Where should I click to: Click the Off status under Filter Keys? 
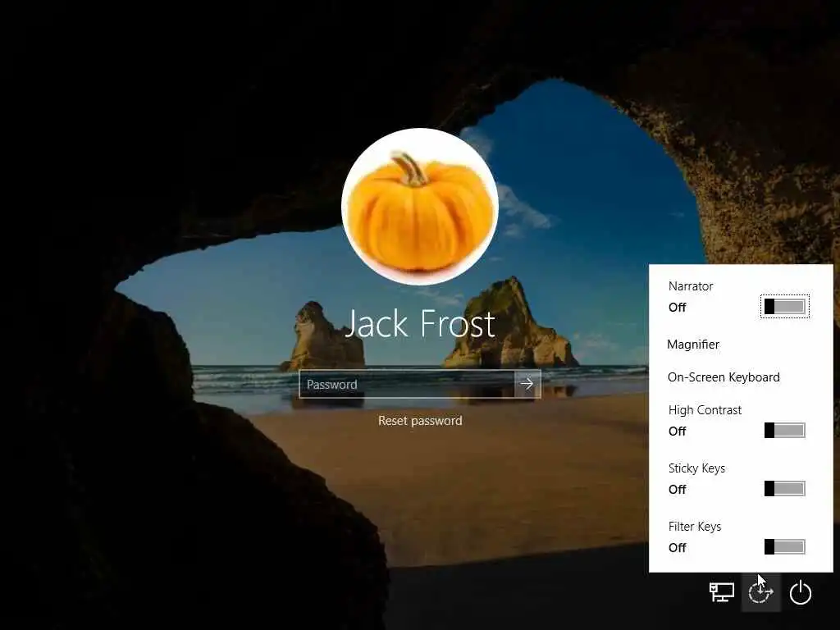click(x=677, y=547)
